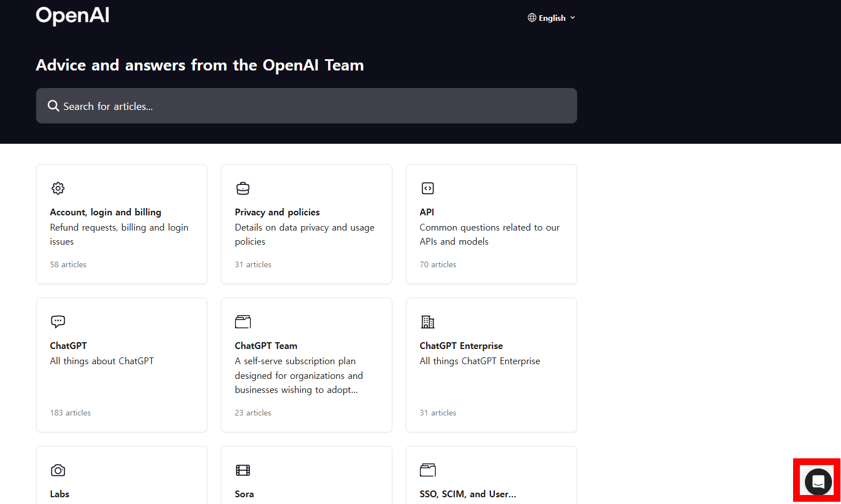Open the Labs collection title
The width and height of the screenshot is (841, 504).
click(x=60, y=494)
